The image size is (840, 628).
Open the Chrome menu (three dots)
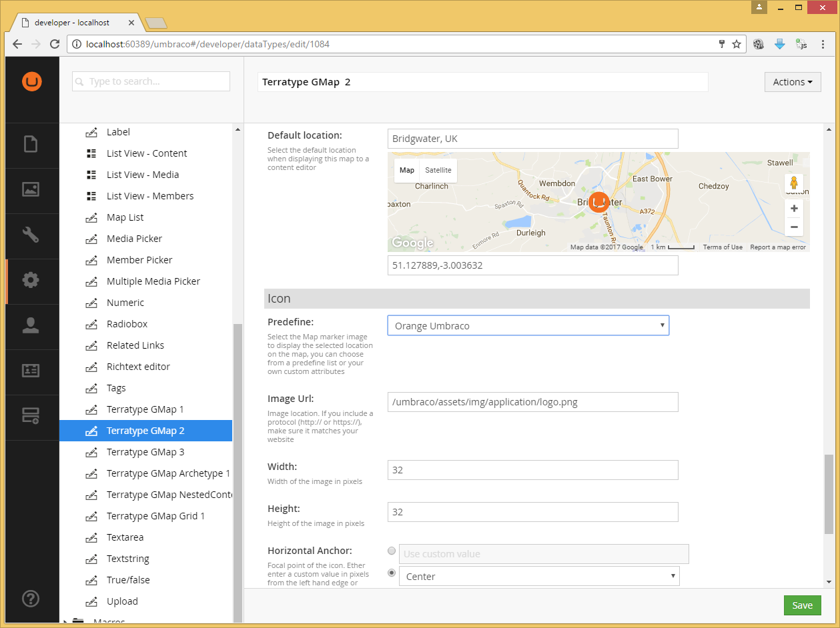(x=825, y=44)
